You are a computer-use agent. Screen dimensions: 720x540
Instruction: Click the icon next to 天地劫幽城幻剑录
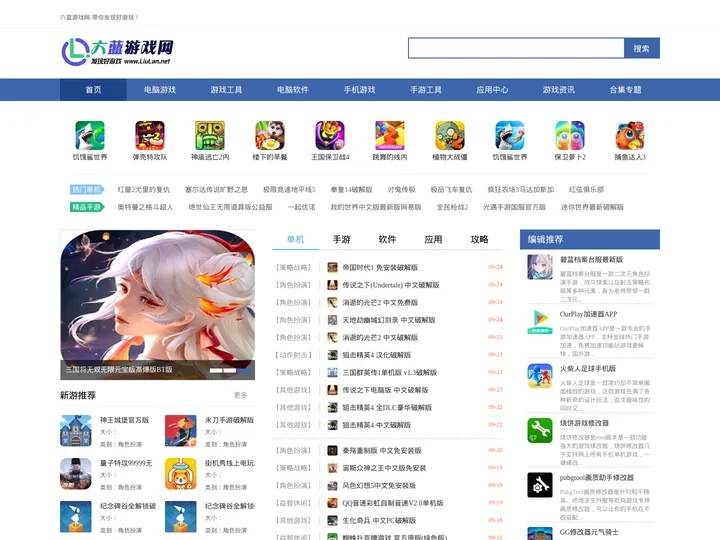click(x=332, y=320)
